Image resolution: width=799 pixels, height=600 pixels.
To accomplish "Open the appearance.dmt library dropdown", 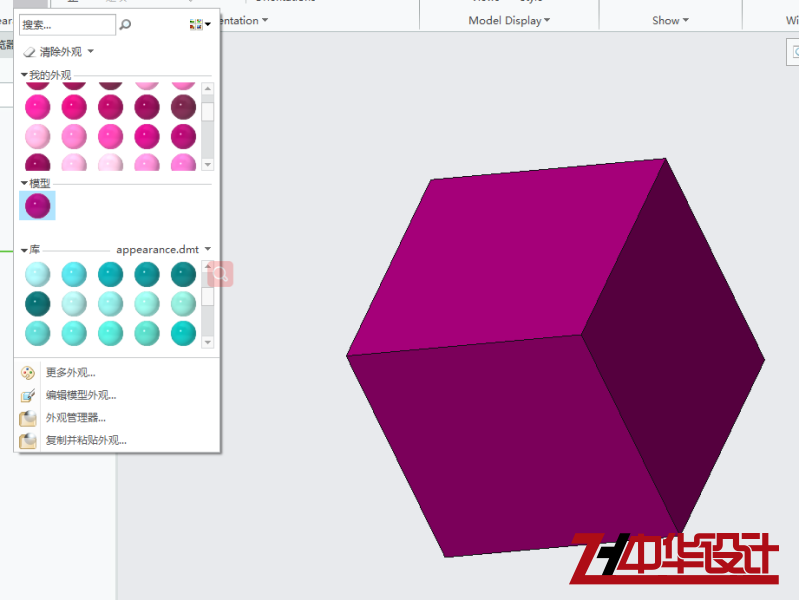I will coord(208,249).
